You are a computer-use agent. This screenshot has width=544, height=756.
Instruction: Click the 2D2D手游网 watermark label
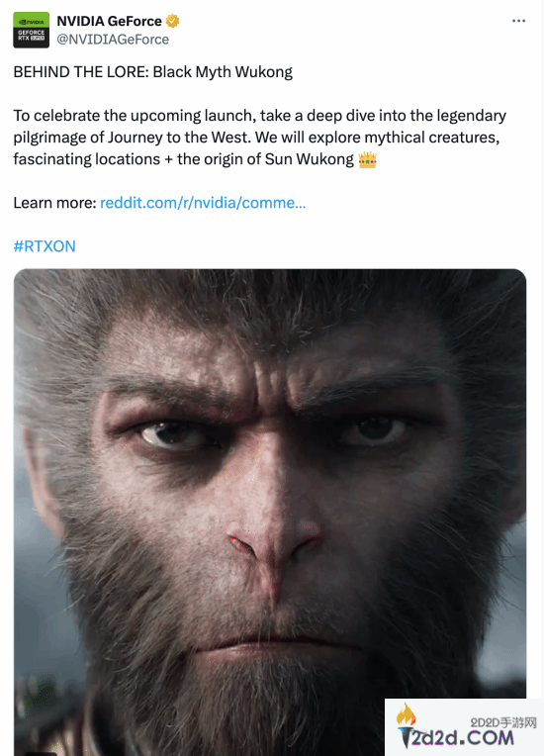click(503, 722)
